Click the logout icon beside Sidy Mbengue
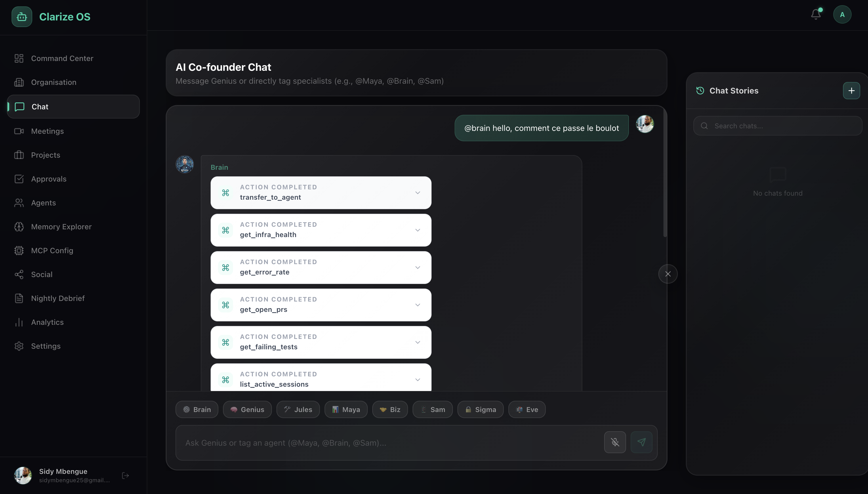Image resolution: width=868 pixels, height=494 pixels. coord(125,475)
